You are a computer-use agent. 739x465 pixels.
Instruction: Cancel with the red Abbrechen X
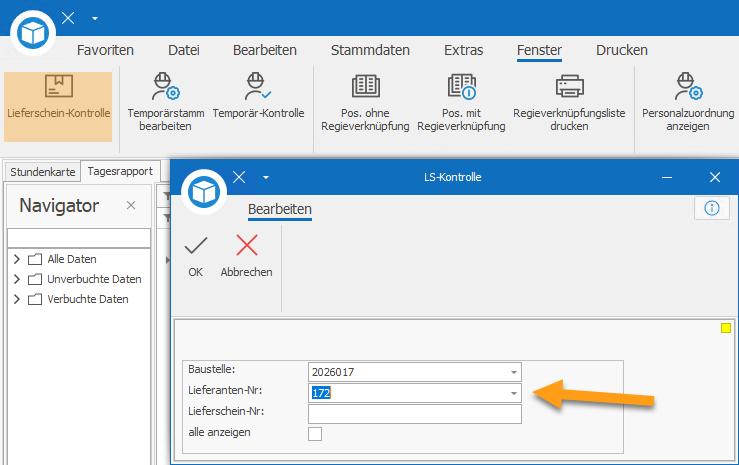coord(246,257)
